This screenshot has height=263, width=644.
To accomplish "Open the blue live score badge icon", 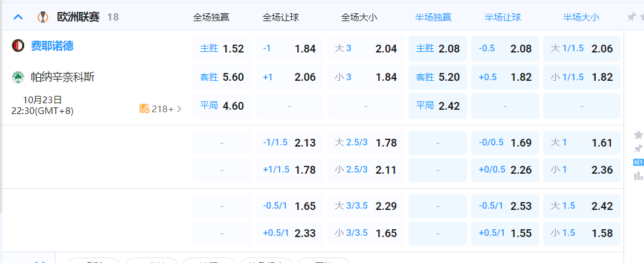I will pos(638,162).
